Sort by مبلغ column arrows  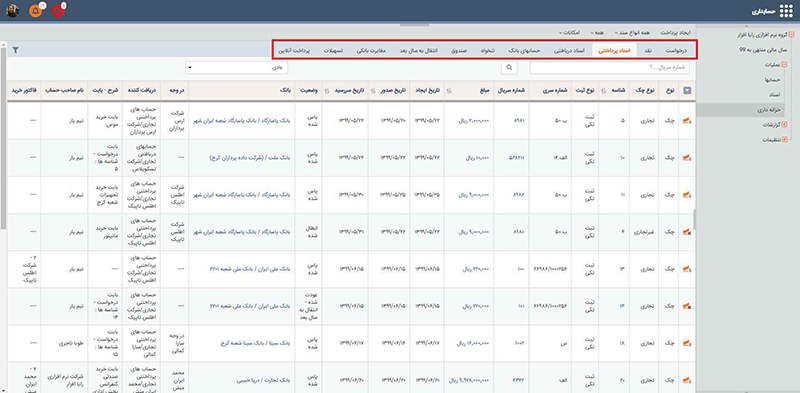coord(449,90)
